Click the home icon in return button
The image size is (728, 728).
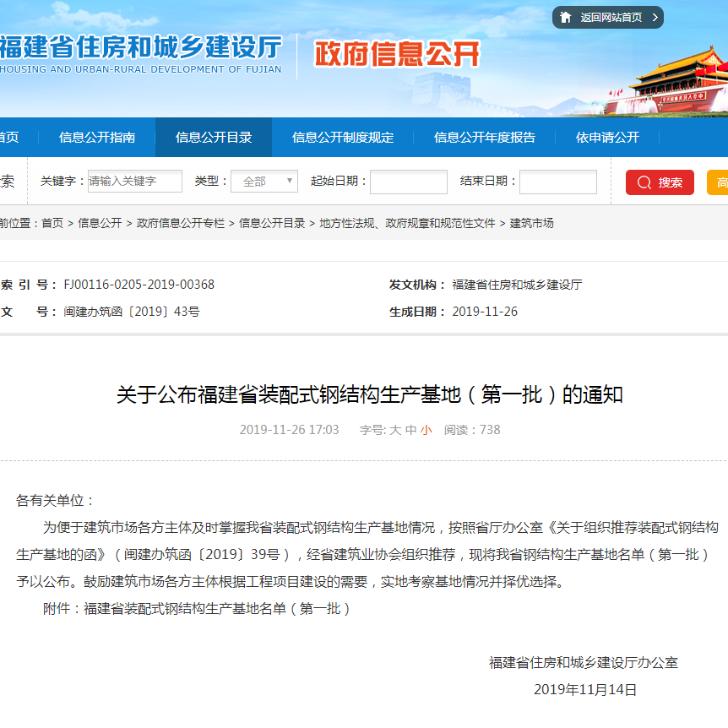pos(566,18)
